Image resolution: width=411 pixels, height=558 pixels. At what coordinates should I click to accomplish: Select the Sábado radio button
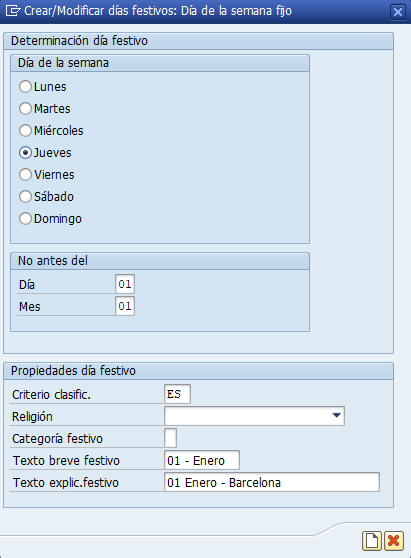(25, 196)
